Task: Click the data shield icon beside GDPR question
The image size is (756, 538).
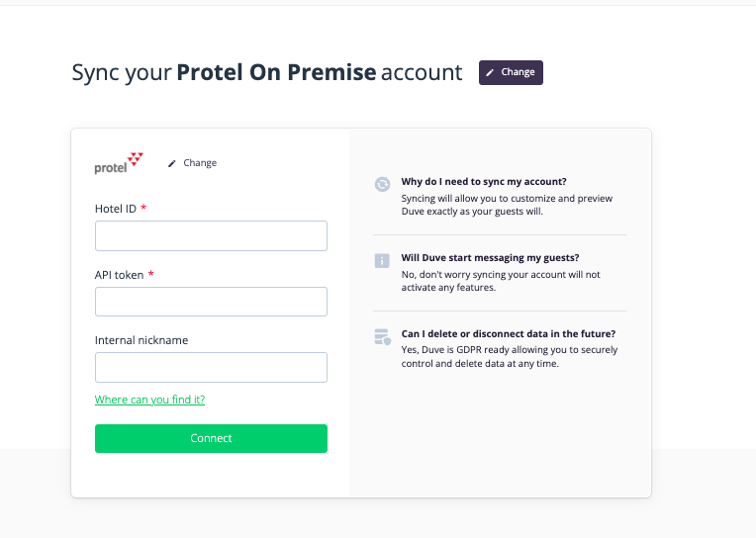Action: tap(382, 336)
